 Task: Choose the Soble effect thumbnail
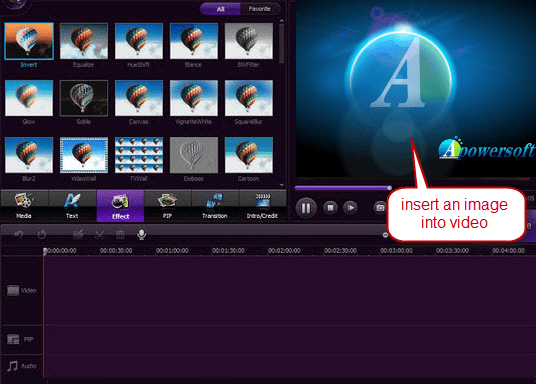(x=84, y=98)
